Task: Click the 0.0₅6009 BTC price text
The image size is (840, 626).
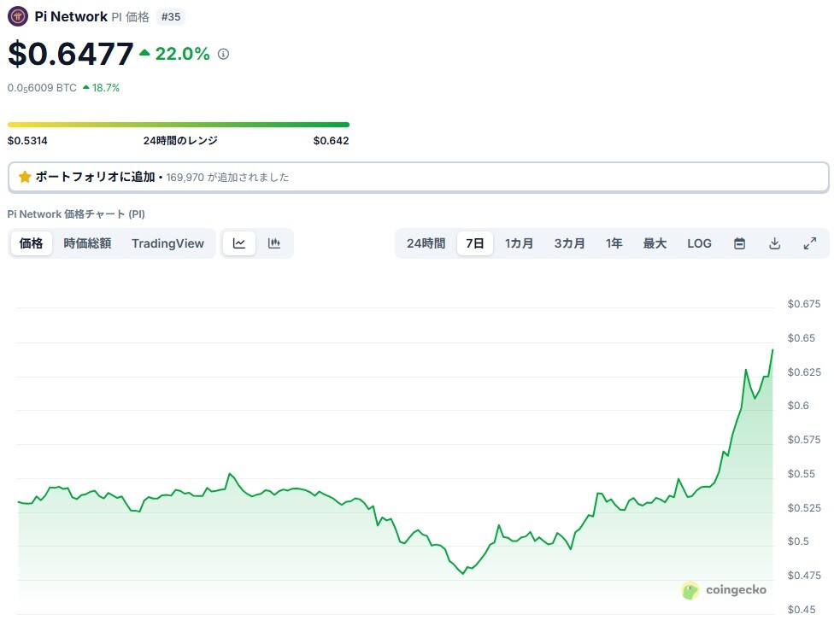Action: pos(42,88)
